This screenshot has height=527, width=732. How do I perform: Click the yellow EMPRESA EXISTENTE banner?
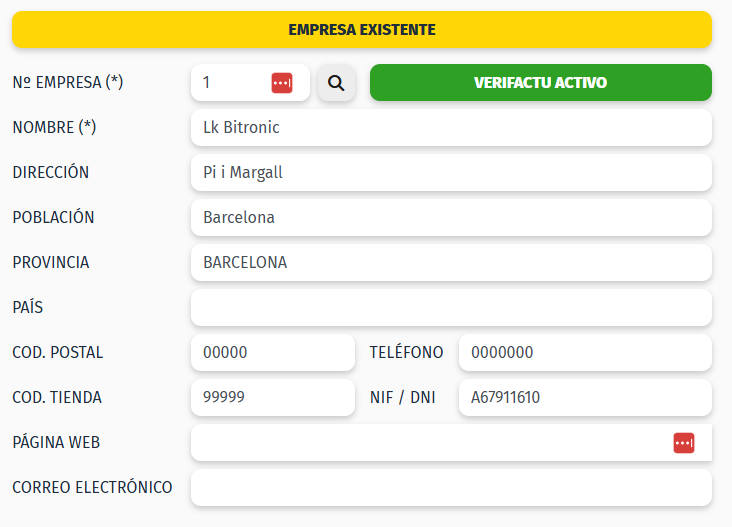pos(361,30)
